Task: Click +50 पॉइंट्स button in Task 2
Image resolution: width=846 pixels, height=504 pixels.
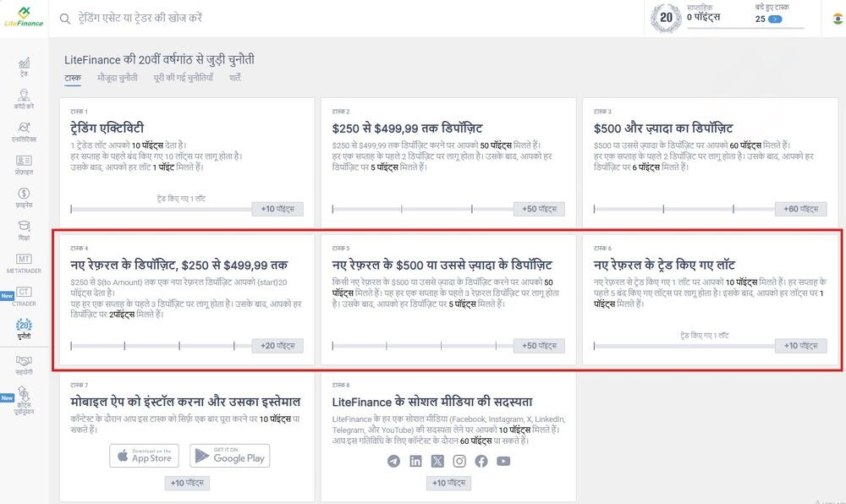Action: (x=539, y=209)
